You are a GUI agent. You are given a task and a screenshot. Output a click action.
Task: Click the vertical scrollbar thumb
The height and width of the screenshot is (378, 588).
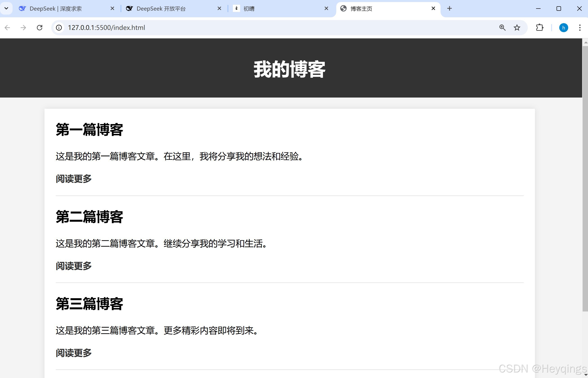click(x=585, y=179)
